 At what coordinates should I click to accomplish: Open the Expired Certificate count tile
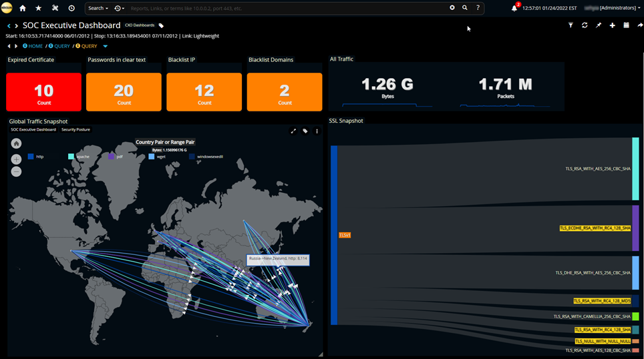[43, 92]
